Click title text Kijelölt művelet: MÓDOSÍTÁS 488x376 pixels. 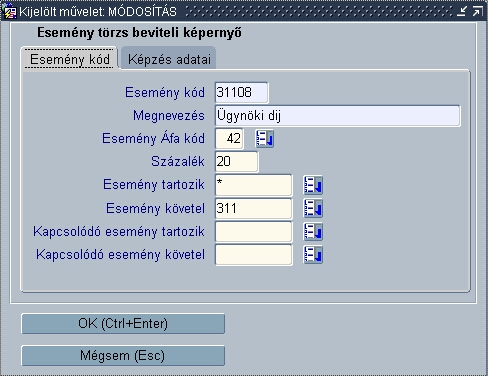(x=98, y=12)
